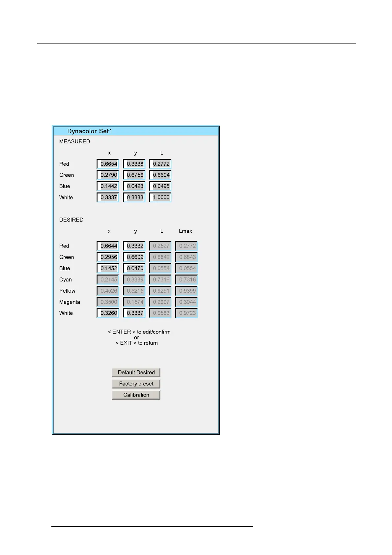392x555 pixels.
Task: Select the Measured Green x field 0.2790
Action: (108, 175)
